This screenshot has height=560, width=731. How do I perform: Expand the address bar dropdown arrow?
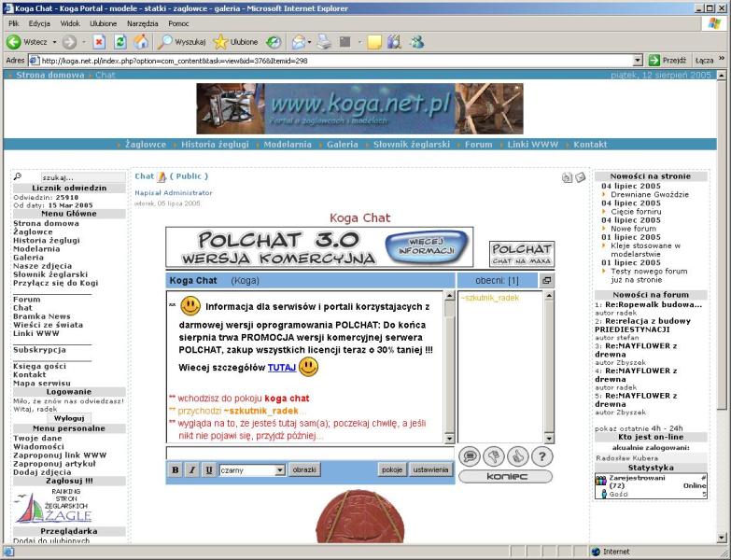639,60
